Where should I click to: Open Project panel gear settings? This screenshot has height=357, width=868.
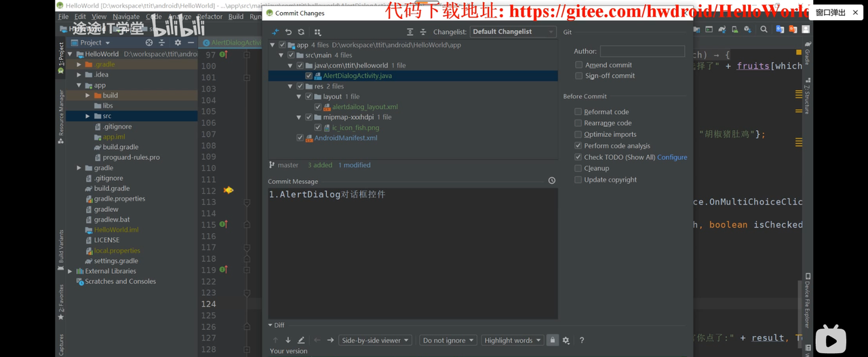point(178,43)
